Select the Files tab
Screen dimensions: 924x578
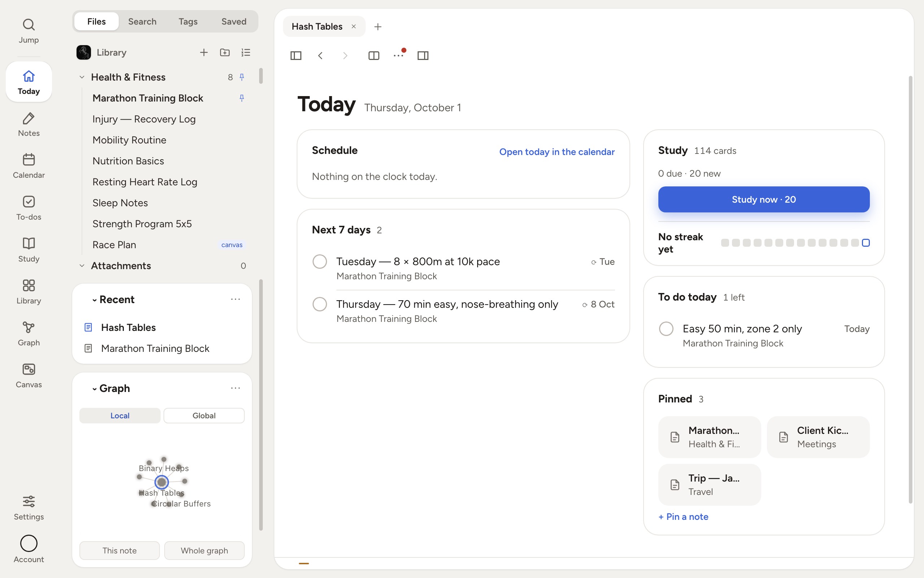96,21
